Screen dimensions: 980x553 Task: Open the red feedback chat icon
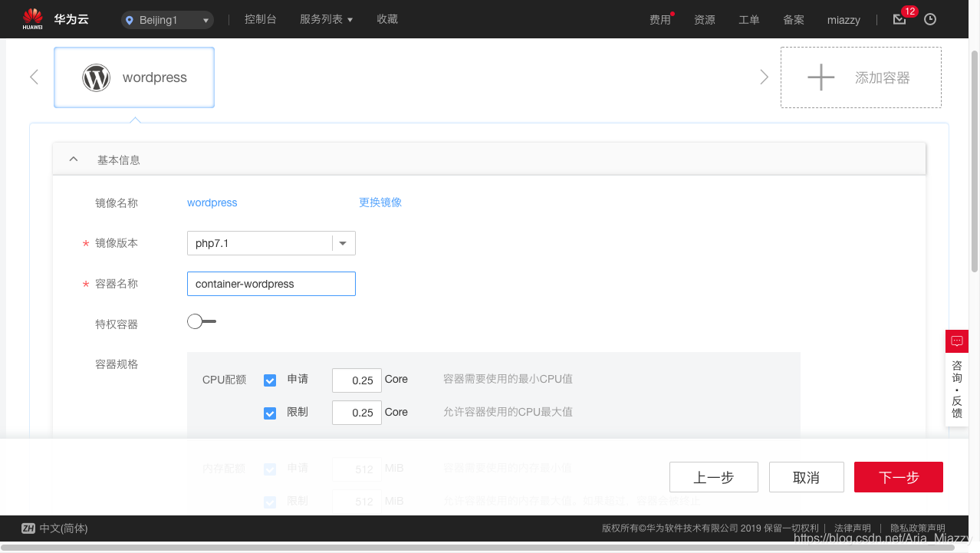coord(957,341)
